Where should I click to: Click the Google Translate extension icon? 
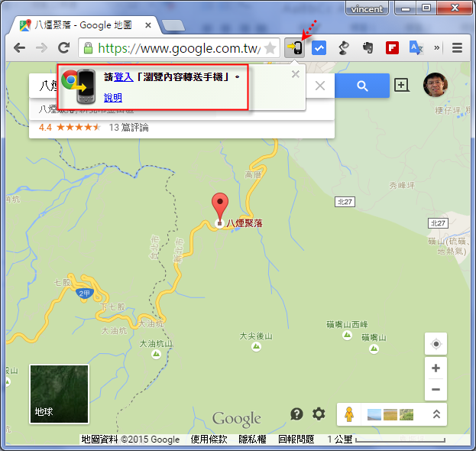[416, 47]
